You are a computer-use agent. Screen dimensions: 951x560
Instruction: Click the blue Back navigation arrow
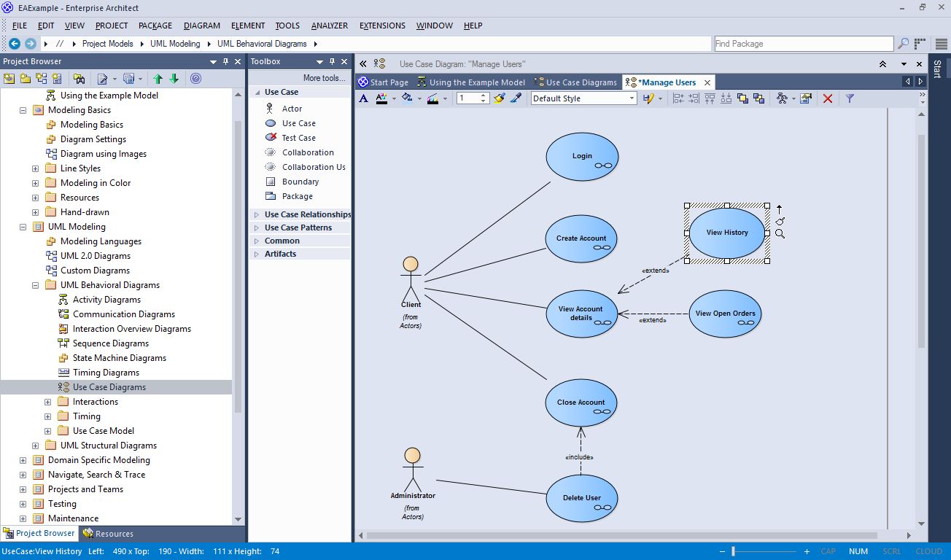click(x=15, y=44)
